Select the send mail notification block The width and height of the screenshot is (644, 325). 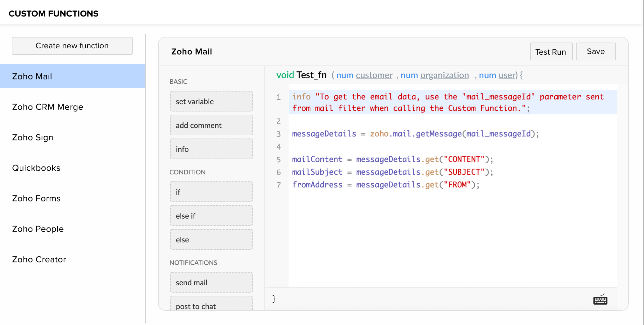coord(211,282)
